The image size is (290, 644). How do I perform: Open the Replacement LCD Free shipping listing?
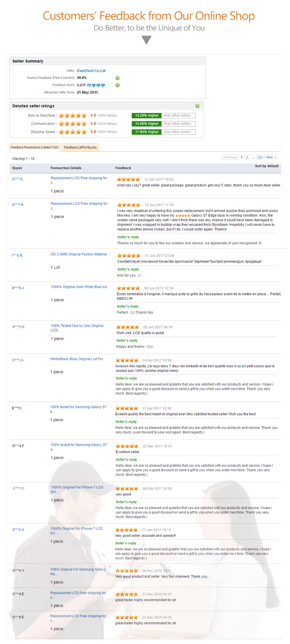tap(78, 180)
